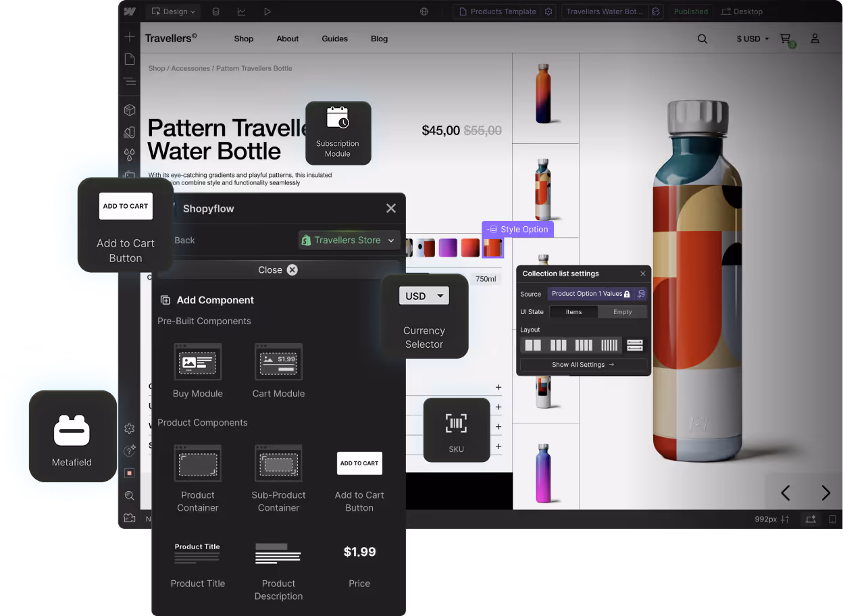Select the solid red color swatch
843x616 pixels.
pyautogui.click(x=470, y=248)
